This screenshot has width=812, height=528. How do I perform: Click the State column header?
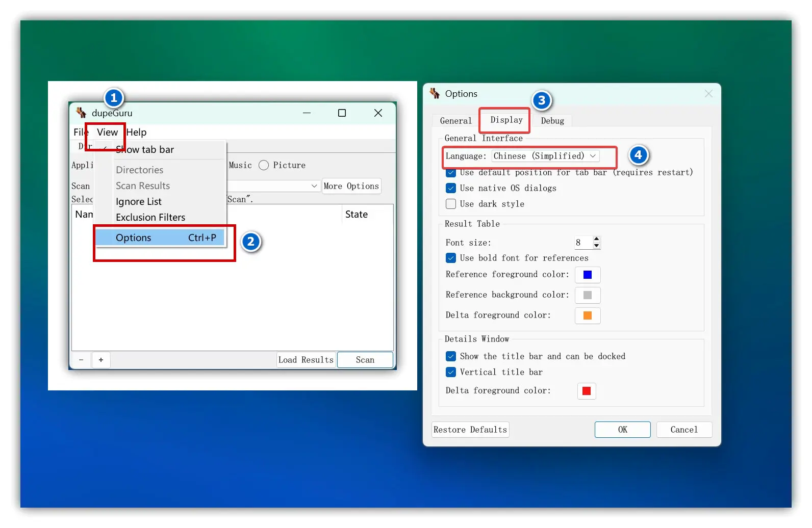357,215
